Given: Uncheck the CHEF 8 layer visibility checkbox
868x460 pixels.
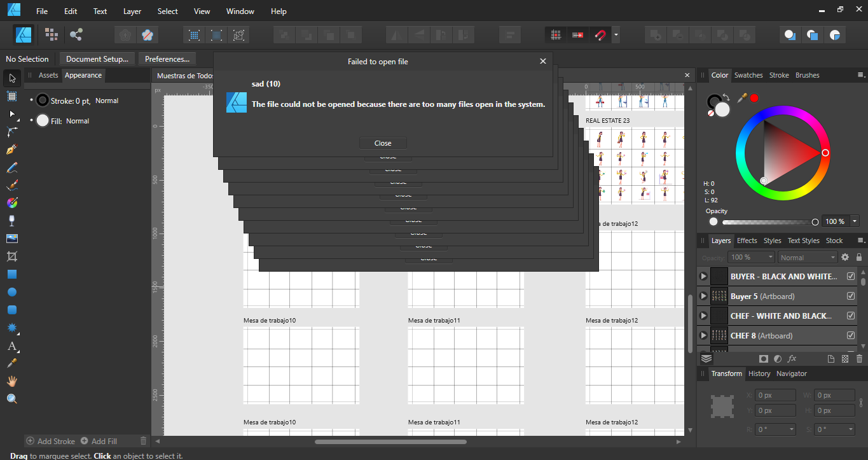Looking at the screenshot, I should click(x=850, y=335).
